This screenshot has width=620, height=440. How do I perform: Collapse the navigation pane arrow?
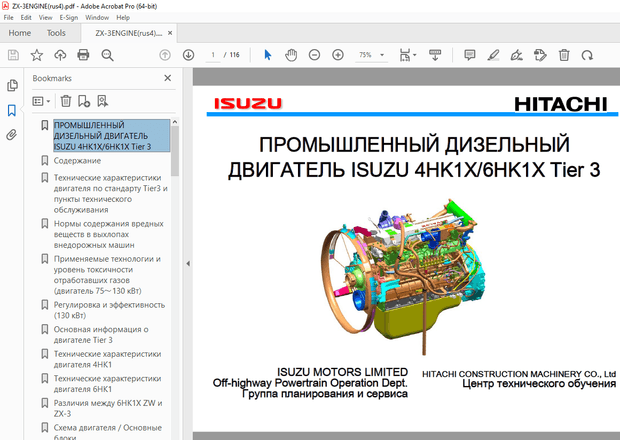(188, 263)
